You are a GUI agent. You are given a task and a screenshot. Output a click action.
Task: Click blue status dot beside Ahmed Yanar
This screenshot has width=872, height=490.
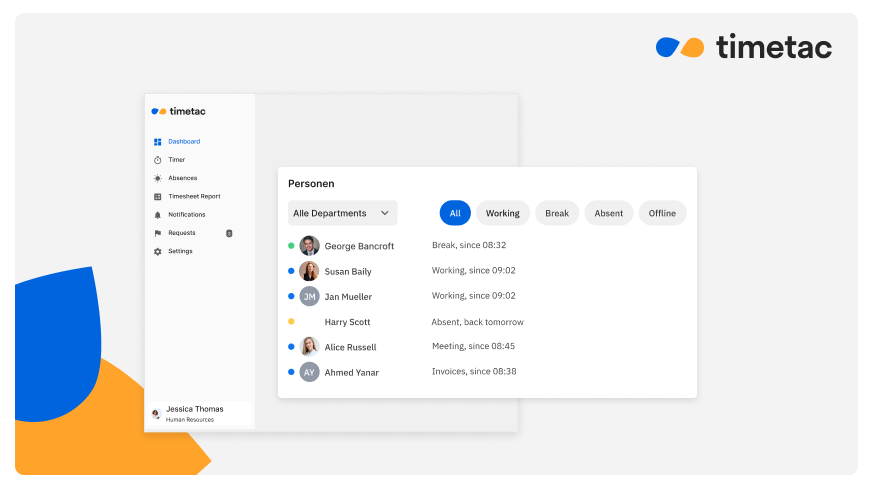coord(291,372)
